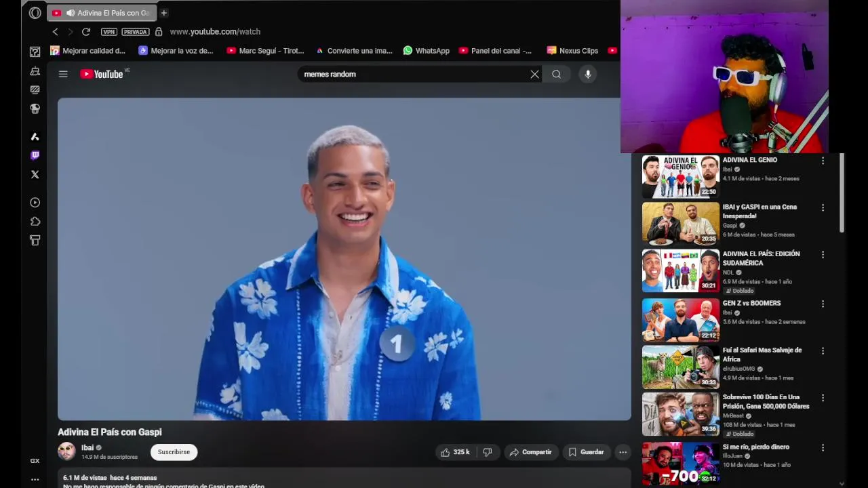Click the PRIVADA private-mode badge
This screenshot has height=488, width=868.
[x=136, y=32]
